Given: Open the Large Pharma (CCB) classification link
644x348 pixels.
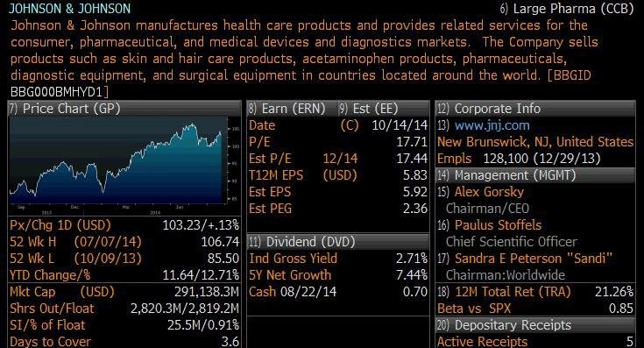Looking at the screenshot, I should [x=567, y=9].
